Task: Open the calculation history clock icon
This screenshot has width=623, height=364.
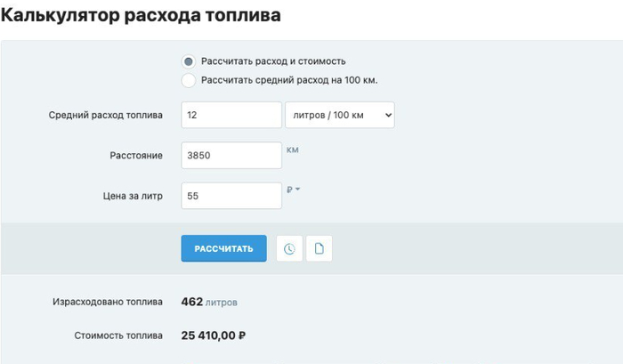Action: pos(289,249)
